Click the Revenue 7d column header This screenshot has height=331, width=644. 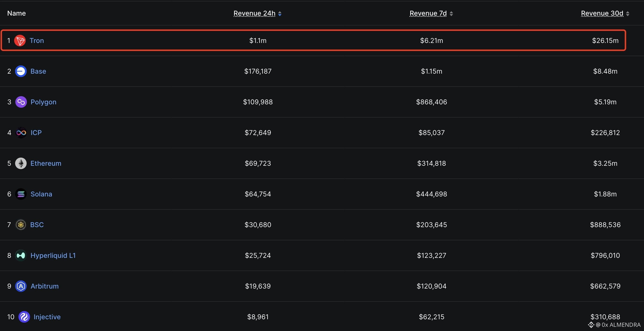pos(428,13)
